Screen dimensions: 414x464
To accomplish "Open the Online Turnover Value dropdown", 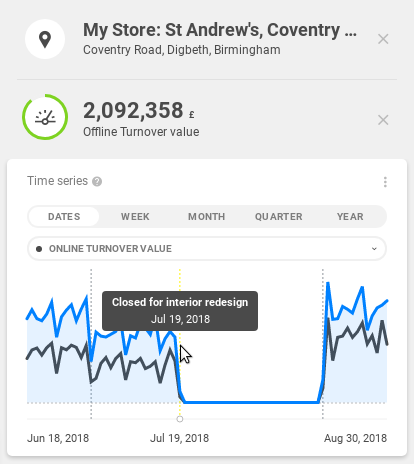I will click(207, 249).
